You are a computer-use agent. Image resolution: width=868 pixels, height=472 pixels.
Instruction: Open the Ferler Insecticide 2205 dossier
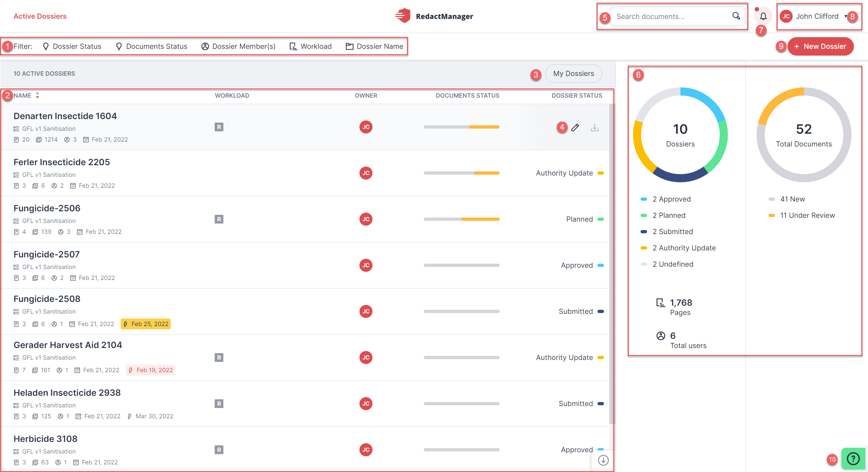(x=62, y=162)
